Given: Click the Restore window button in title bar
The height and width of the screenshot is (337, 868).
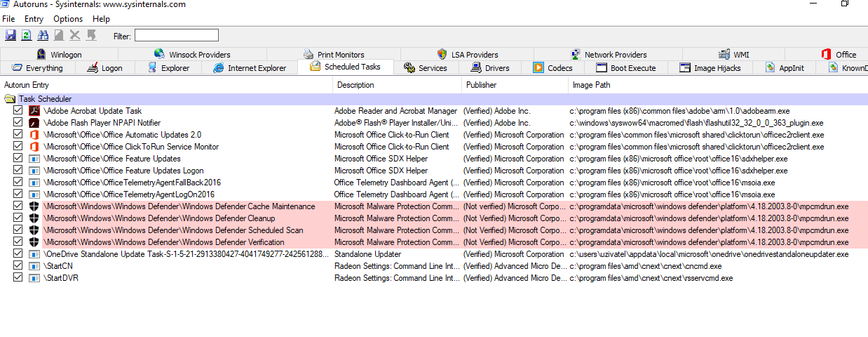Looking at the screenshot, I should tap(845, 4).
